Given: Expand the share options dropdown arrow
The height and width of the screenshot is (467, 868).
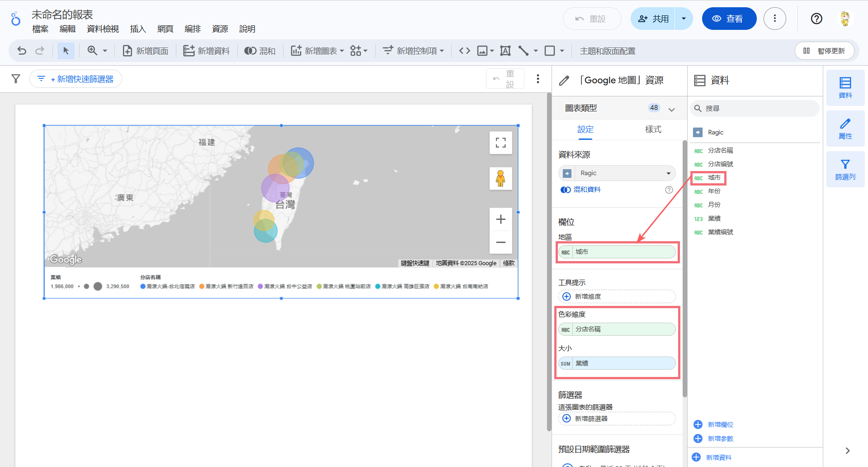Looking at the screenshot, I should (x=684, y=19).
